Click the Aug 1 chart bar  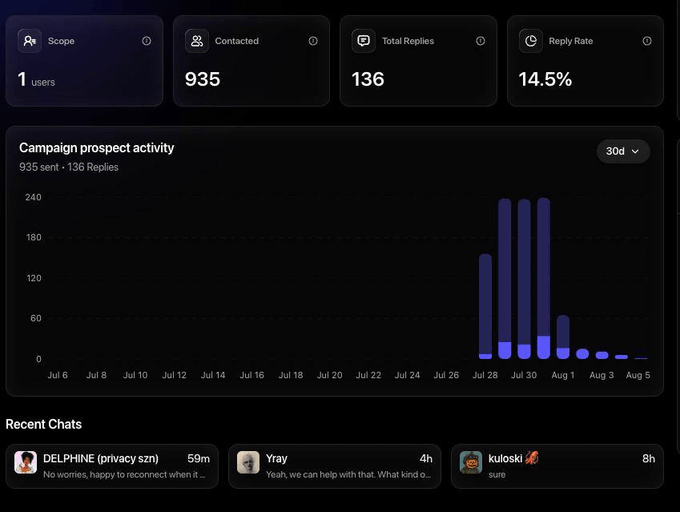(x=563, y=337)
